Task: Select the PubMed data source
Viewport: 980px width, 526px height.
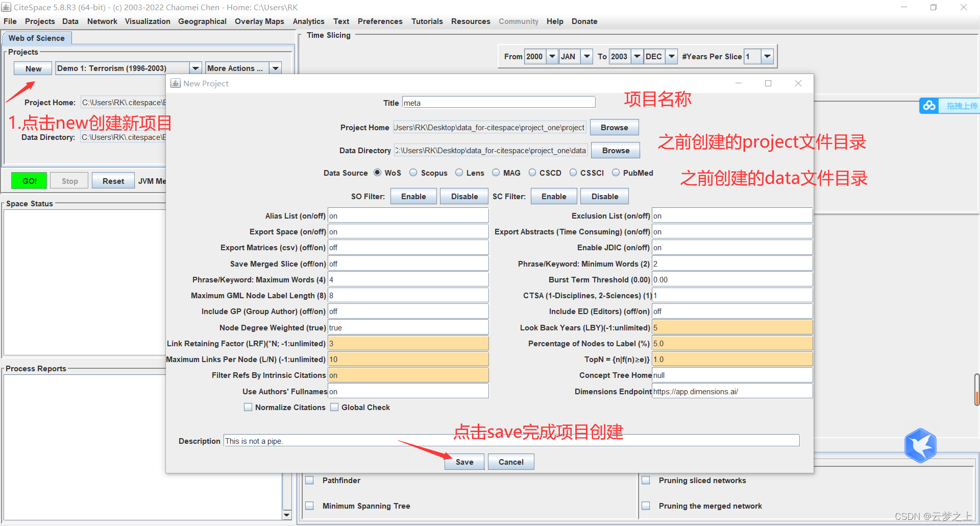Action: click(616, 173)
